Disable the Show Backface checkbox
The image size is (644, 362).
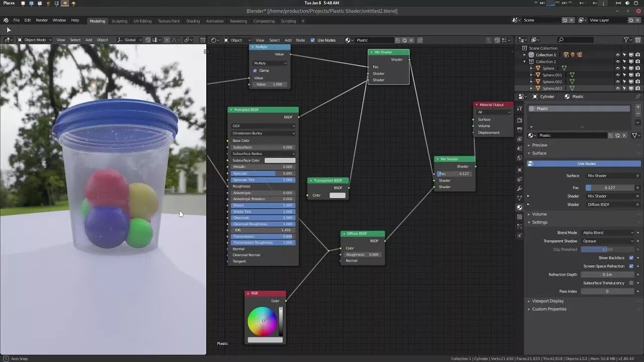point(631,258)
